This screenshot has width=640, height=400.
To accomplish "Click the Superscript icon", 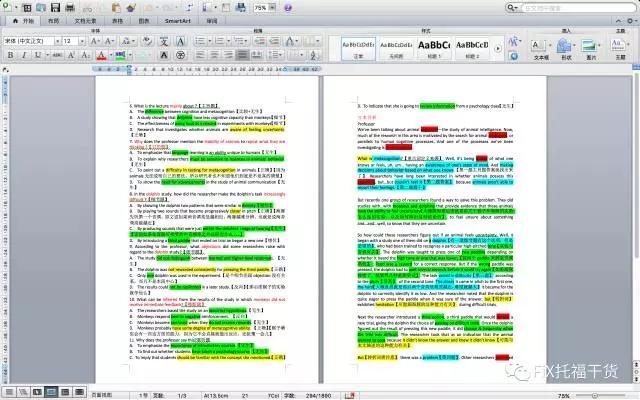I will coord(71,55).
